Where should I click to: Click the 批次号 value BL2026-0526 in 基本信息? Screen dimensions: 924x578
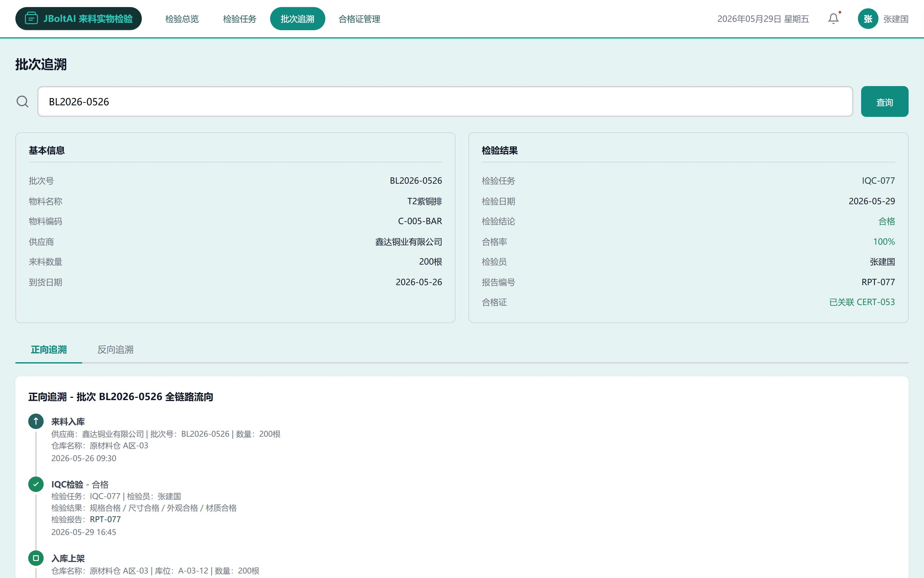tap(415, 180)
